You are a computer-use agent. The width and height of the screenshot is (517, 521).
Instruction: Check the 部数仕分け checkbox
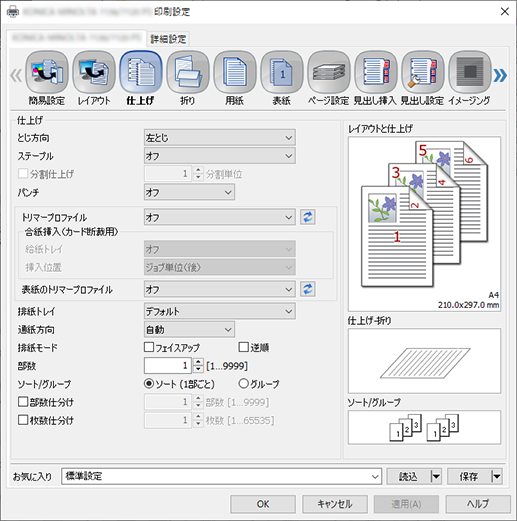(x=23, y=402)
